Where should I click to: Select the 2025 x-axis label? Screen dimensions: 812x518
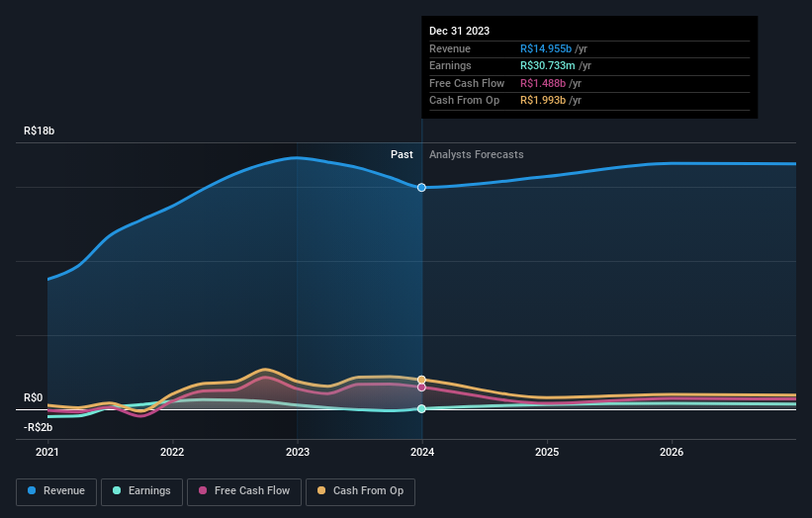[547, 452]
